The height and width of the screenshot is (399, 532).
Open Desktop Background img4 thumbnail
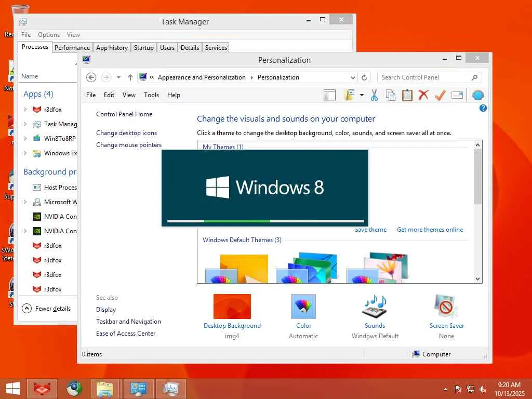pyautogui.click(x=232, y=307)
